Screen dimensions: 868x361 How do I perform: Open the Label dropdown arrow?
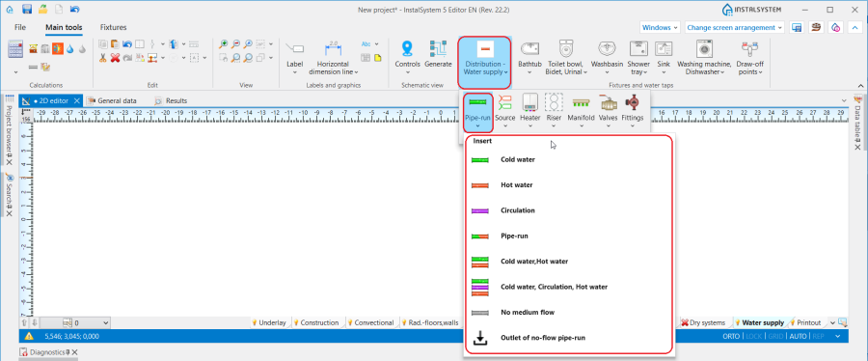coord(295,72)
